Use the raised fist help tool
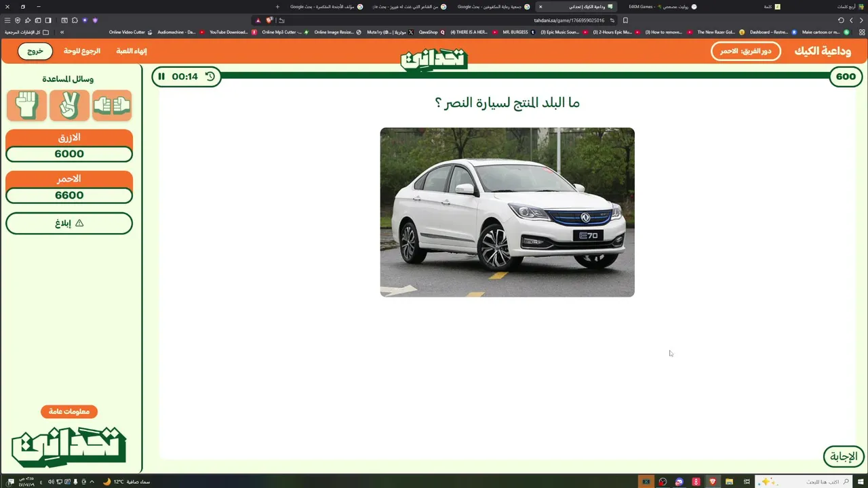 coord(27,105)
